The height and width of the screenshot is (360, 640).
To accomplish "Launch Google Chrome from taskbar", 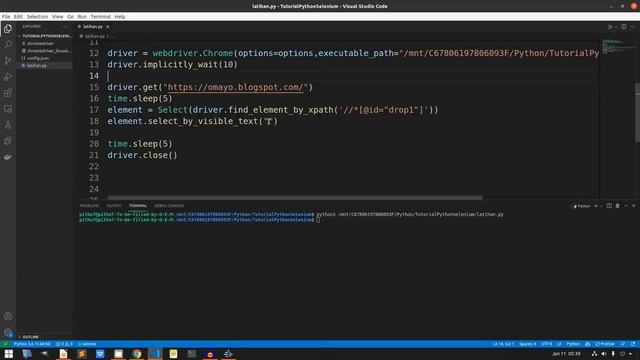I will click(137, 354).
